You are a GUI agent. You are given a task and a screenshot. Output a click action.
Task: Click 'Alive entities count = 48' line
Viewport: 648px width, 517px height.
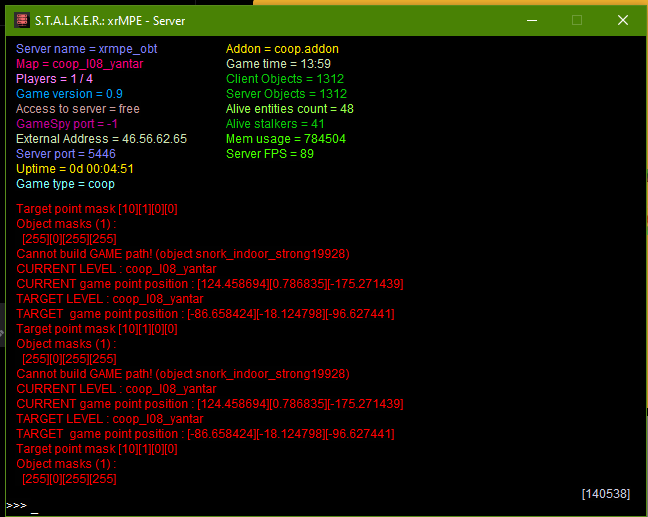(x=290, y=109)
